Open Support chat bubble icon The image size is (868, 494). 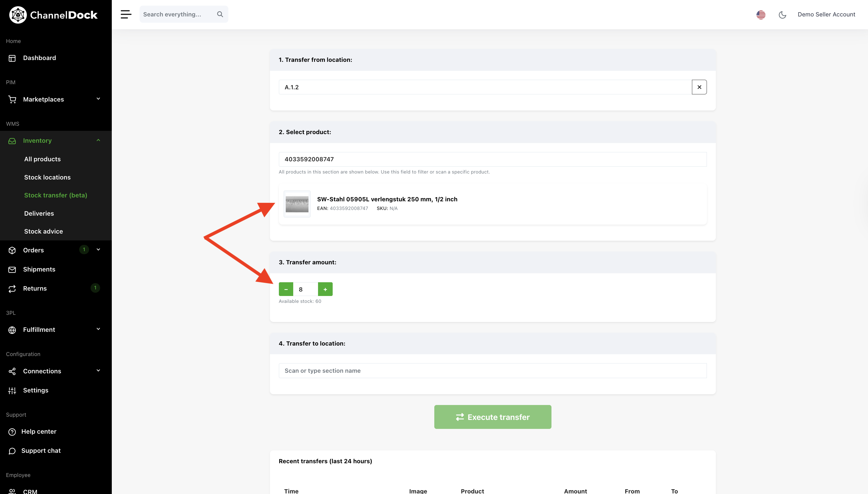coord(12,451)
